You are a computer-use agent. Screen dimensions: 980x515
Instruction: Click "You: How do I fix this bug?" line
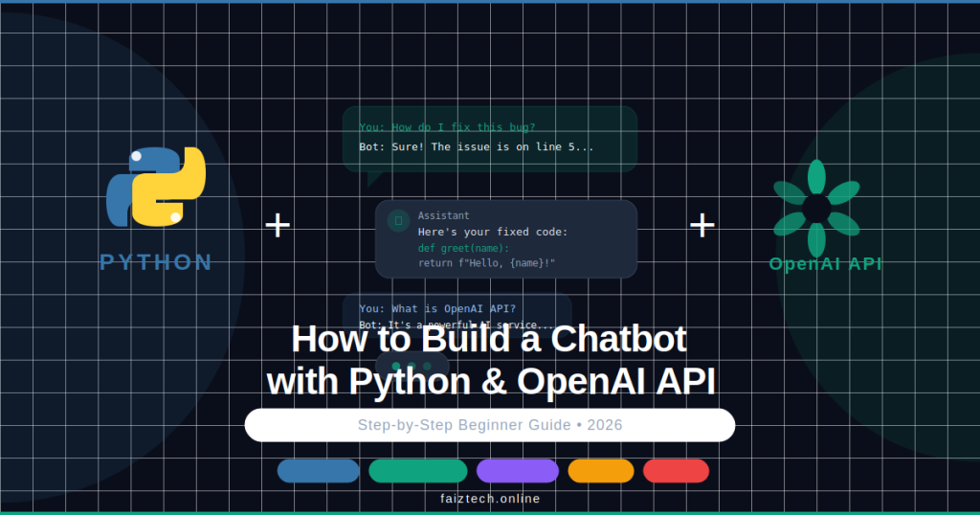(447, 127)
